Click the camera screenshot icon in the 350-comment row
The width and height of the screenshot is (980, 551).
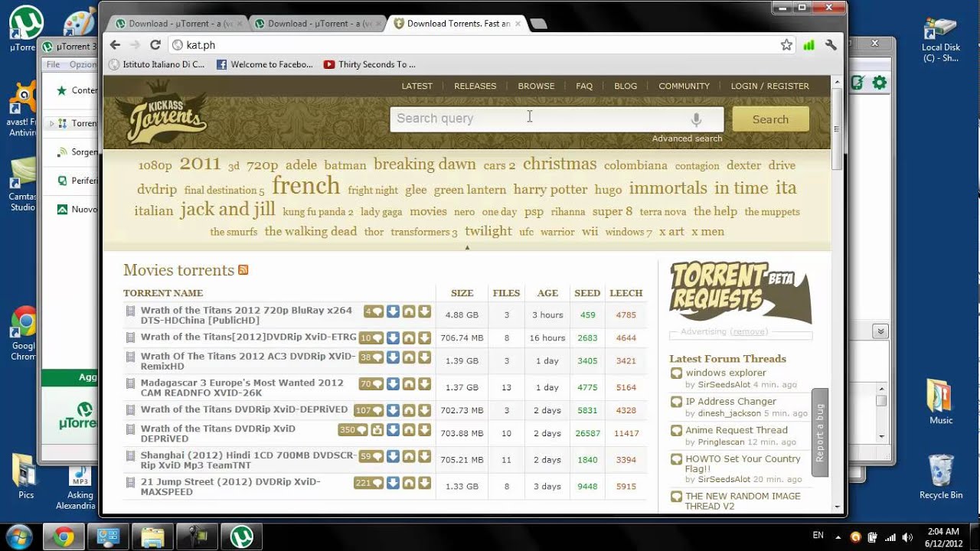click(x=377, y=430)
